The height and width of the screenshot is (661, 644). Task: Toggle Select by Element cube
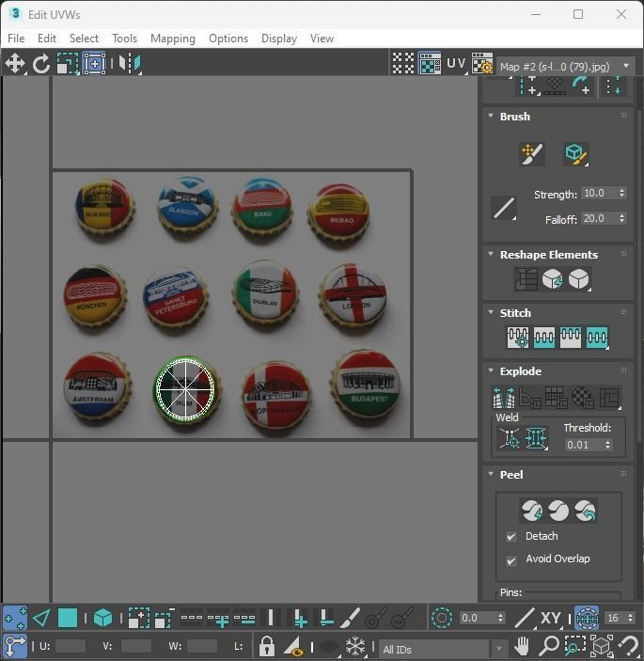102,618
